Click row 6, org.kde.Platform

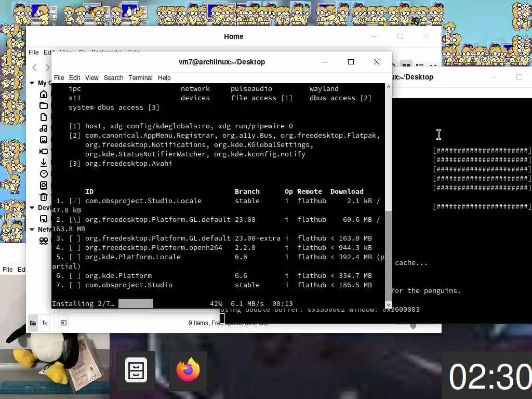(x=214, y=275)
